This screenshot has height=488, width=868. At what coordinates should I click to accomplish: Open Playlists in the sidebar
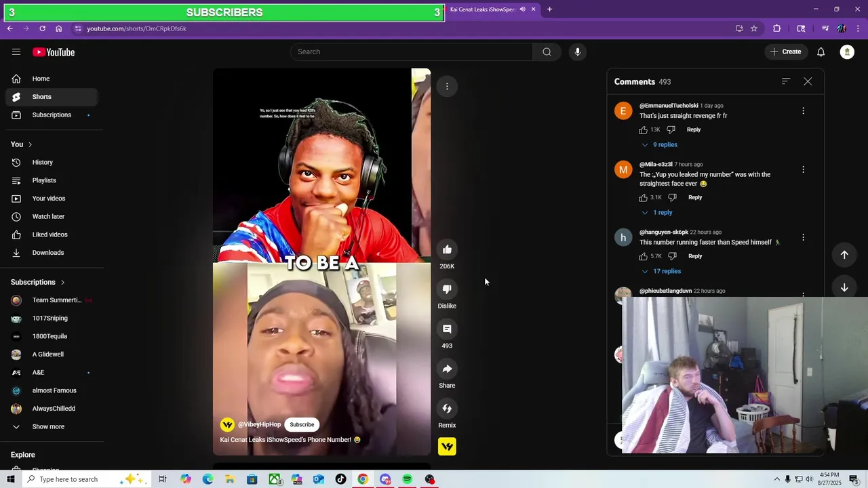tap(52, 180)
